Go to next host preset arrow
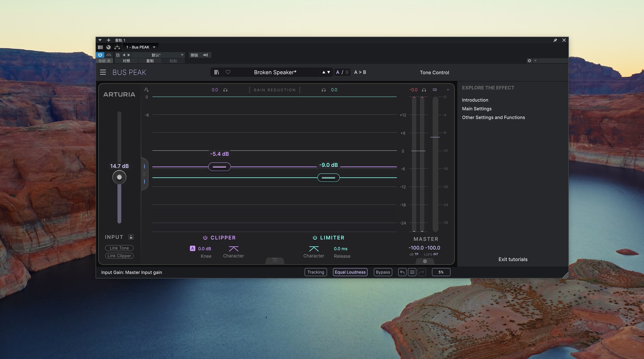This screenshot has height=359, width=644. pyautogui.click(x=129, y=55)
